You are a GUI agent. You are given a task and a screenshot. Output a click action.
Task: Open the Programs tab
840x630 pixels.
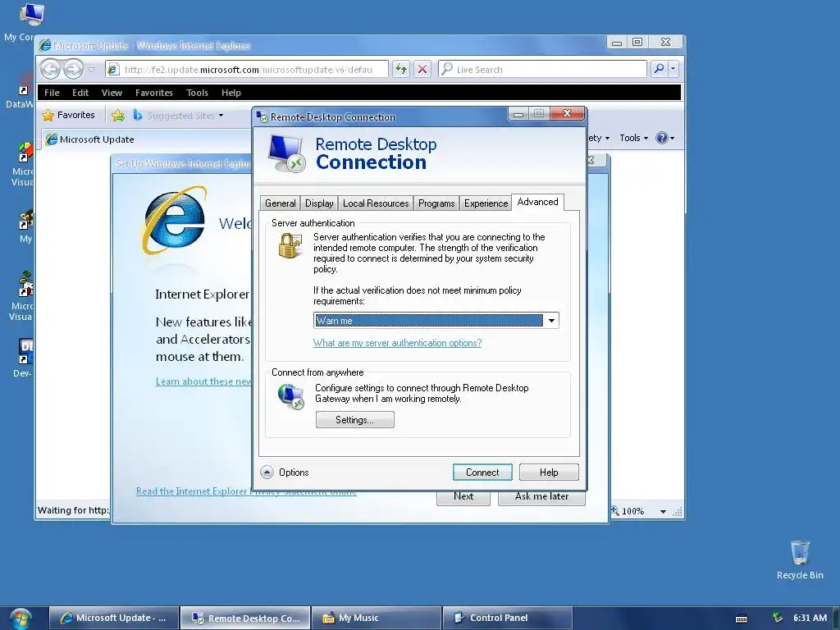(436, 203)
